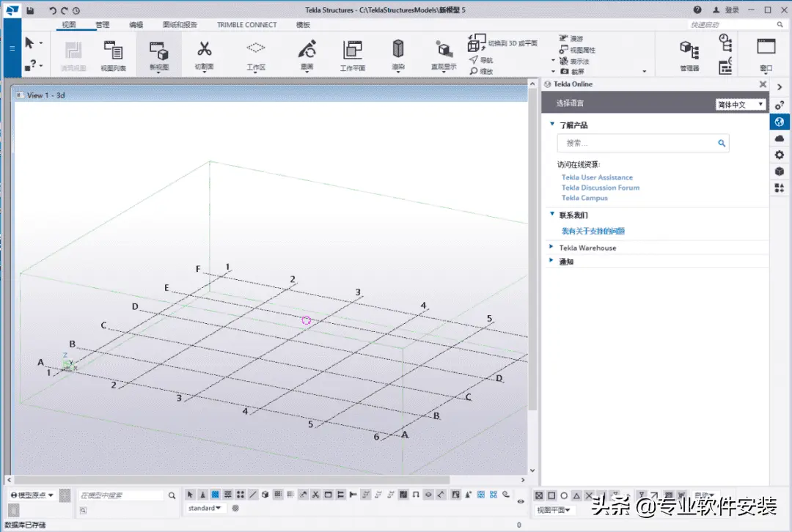Image resolution: width=792 pixels, height=532 pixels.
Task: Click the 重画 redraw tool
Action: [307, 54]
